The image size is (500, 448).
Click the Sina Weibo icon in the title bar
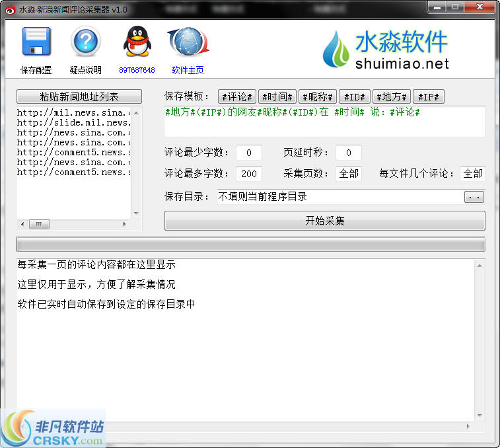click(11, 10)
